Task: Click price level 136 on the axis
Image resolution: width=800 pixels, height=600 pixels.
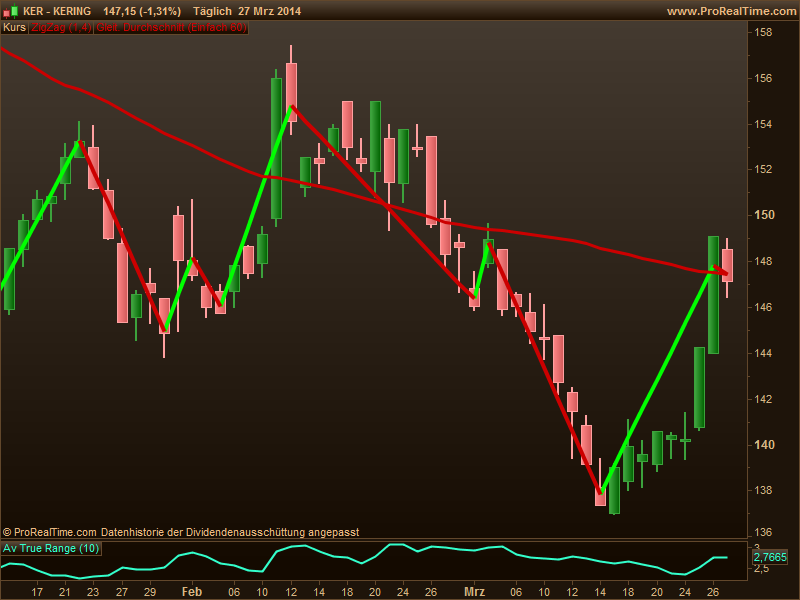Action: click(x=763, y=532)
